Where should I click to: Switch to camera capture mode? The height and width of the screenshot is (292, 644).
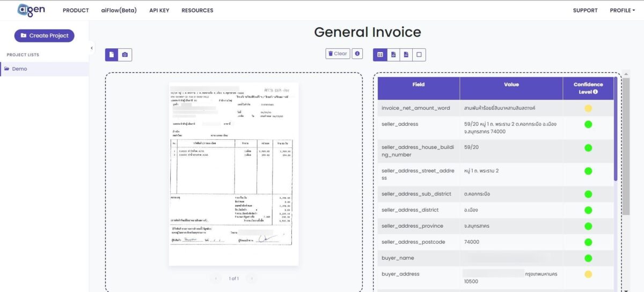pyautogui.click(x=125, y=55)
